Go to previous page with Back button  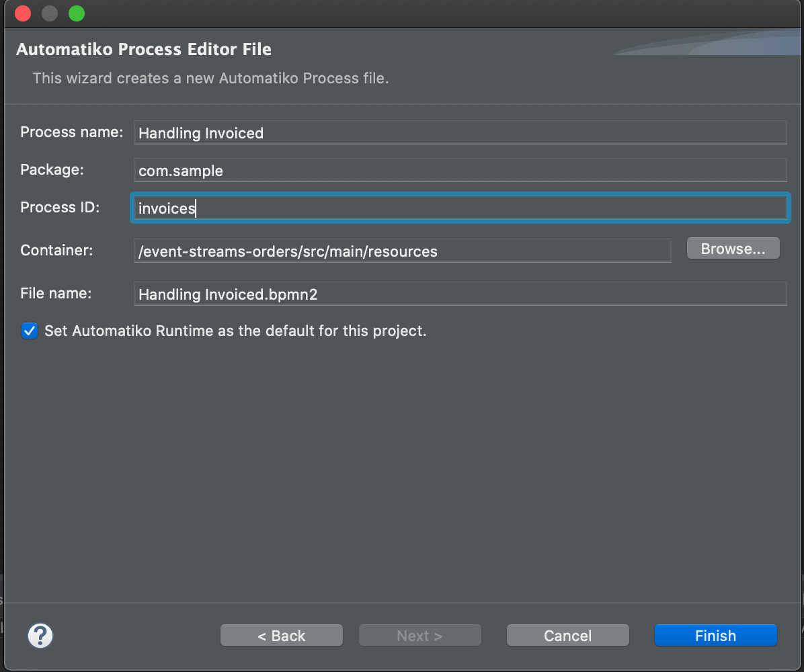pos(282,636)
